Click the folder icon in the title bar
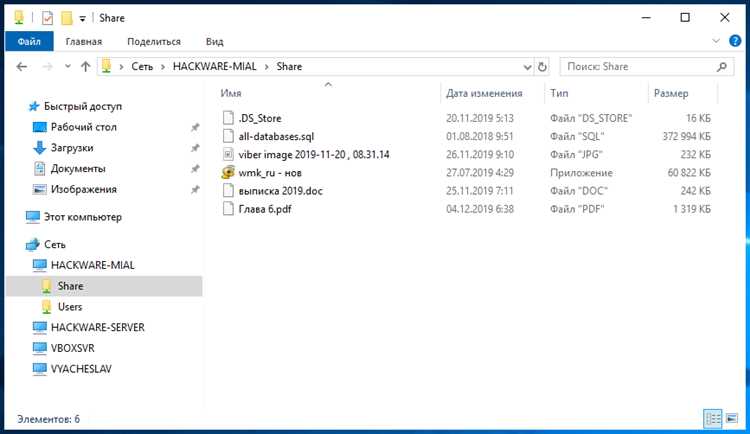Image resolution: width=750 pixels, height=434 pixels. pos(19,18)
